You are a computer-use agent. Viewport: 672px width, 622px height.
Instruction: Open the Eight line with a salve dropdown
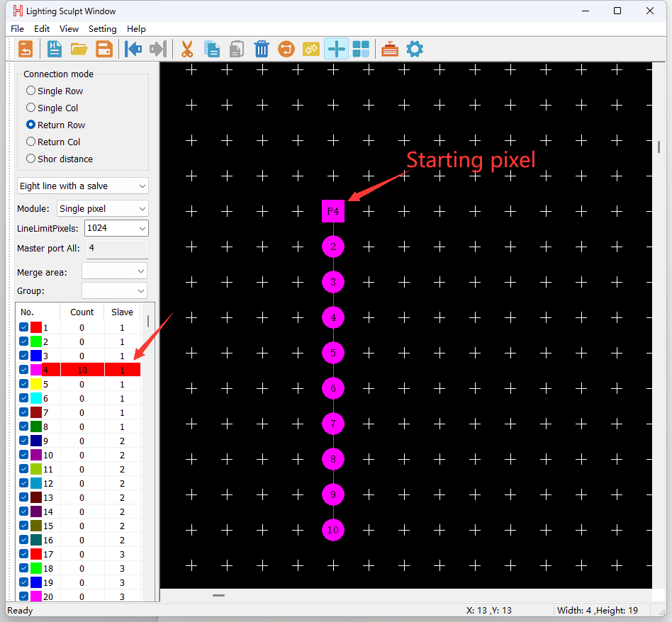pyautogui.click(x=82, y=186)
